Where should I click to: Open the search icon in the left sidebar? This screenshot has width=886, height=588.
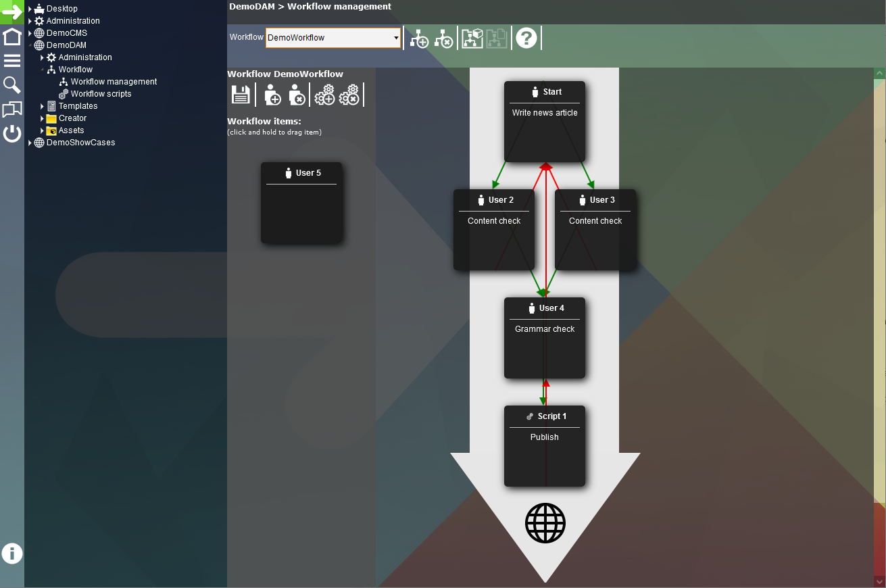pyautogui.click(x=12, y=84)
